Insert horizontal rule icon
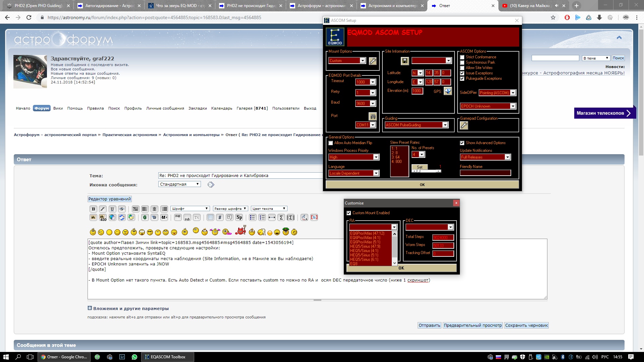Screen dimensions: 644x362 click(272, 217)
